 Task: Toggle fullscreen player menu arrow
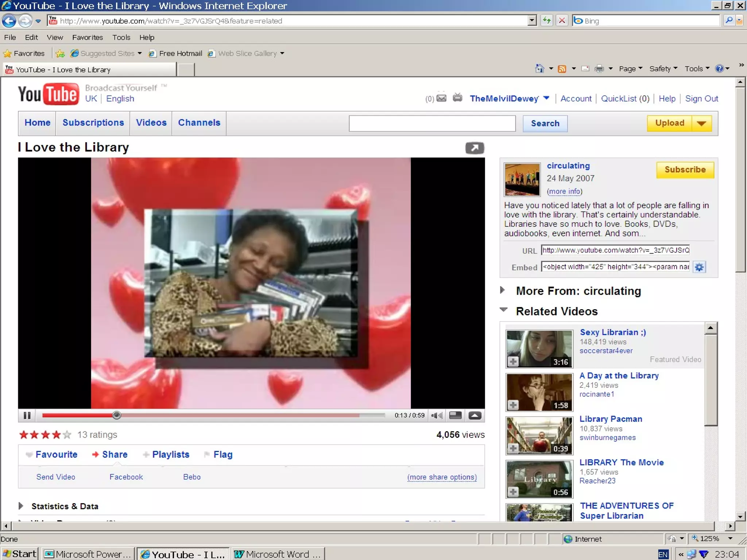click(x=475, y=415)
